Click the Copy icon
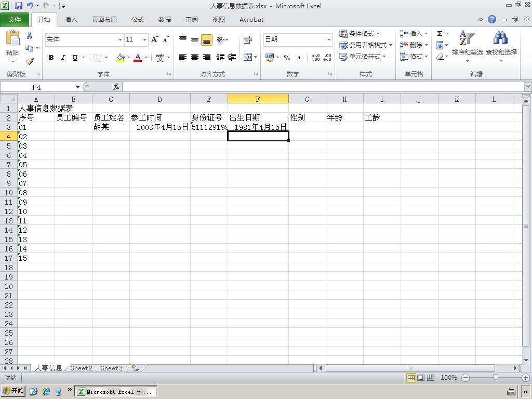532x399 pixels. 30,48
